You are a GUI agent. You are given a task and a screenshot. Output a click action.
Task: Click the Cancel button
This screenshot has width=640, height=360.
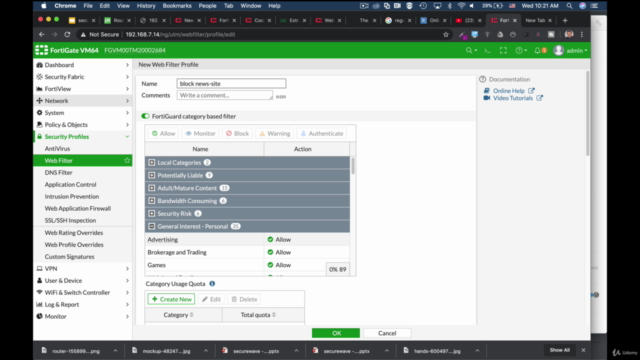pyautogui.click(x=387, y=333)
